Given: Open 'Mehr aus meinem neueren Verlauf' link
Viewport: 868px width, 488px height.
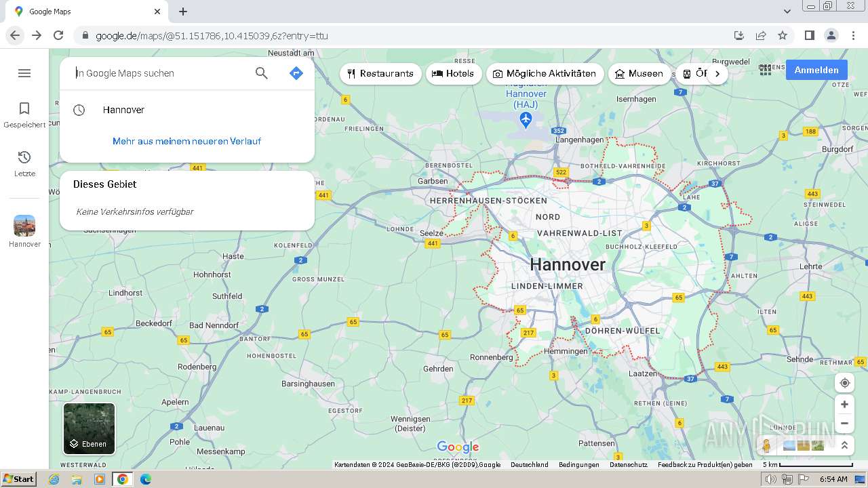Looking at the screenshot, I should [x=187, y=141].
